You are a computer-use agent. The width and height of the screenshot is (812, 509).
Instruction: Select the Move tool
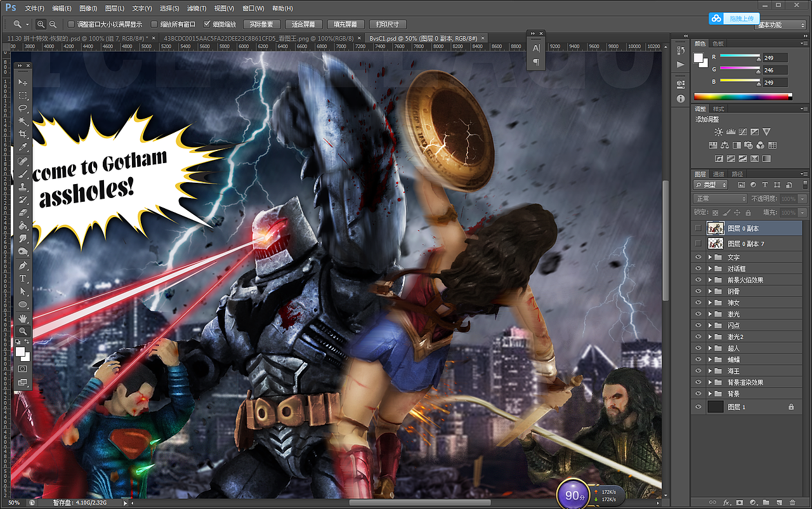click(x=23, y=83)
